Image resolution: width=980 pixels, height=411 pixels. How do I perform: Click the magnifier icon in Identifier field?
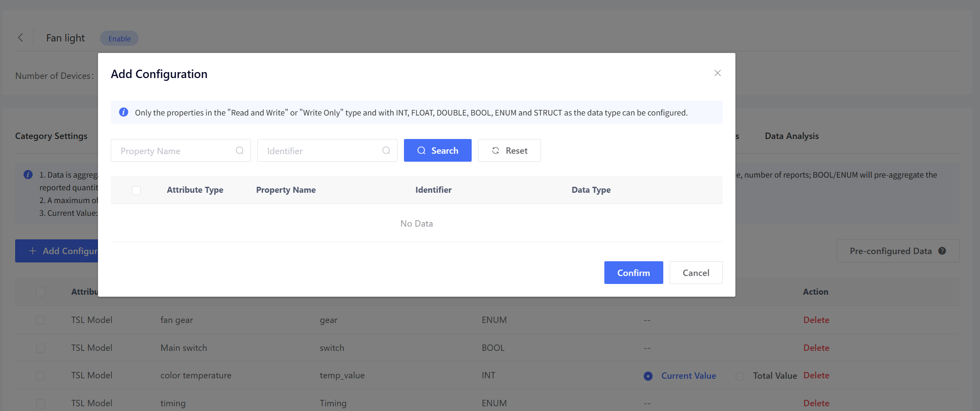[x=386, y=151]
